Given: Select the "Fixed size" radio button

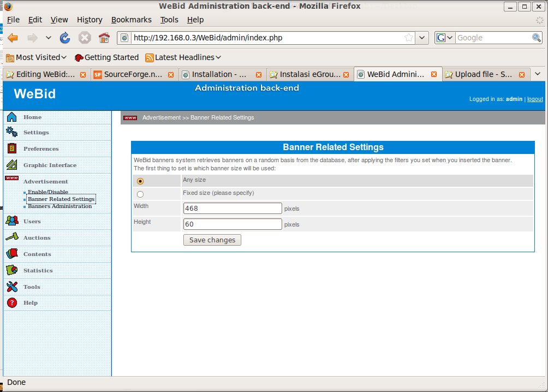Looking at the screenshot, I should point(140,194).
